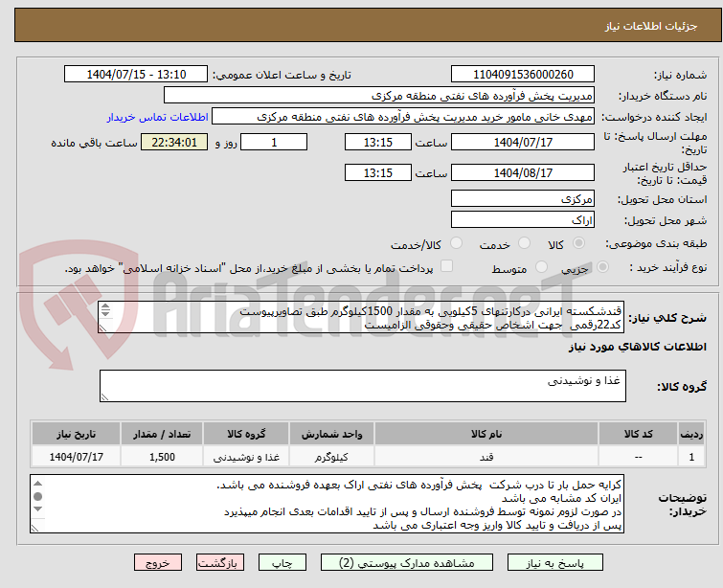Select the جزیی purchase type radio

602,267
